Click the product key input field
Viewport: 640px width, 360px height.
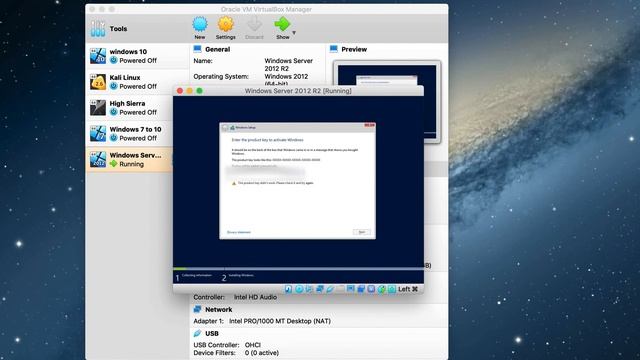tap(267, 171)
